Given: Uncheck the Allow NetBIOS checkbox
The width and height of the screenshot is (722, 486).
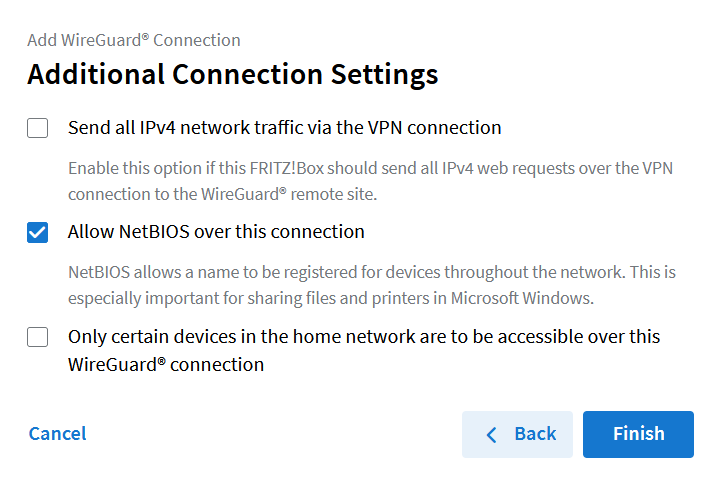Looking at the screenshot, I should [37, 232].
